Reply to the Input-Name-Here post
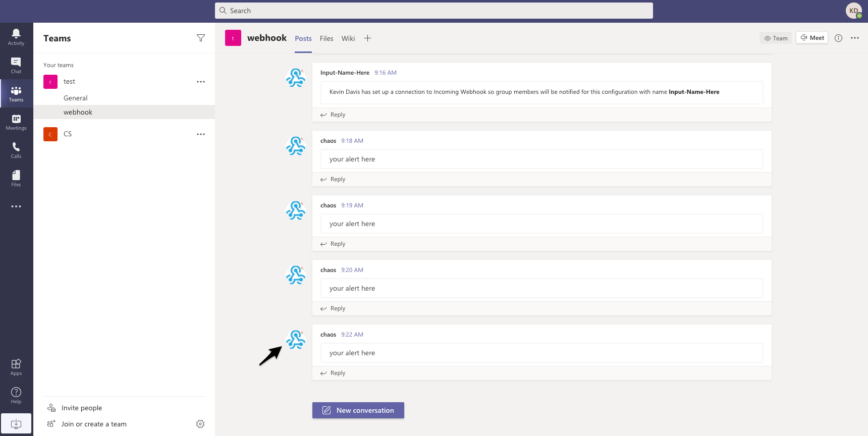868x436 pixels. (x=333, y=115)
